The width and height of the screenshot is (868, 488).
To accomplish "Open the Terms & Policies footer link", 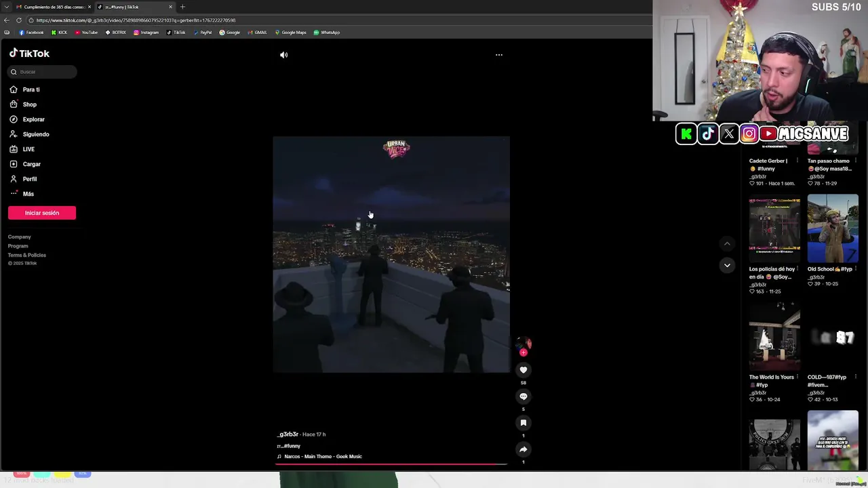I will click(27, 255).
